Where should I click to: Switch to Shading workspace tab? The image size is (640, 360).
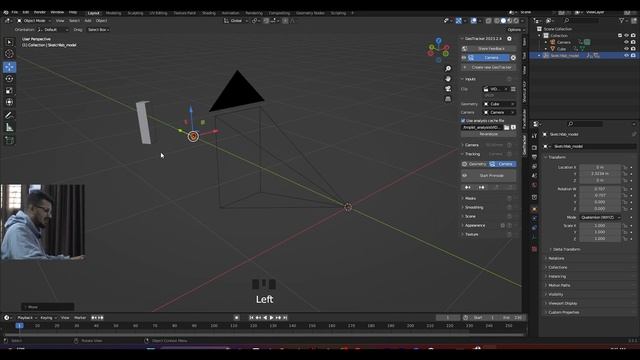[209, 13]
